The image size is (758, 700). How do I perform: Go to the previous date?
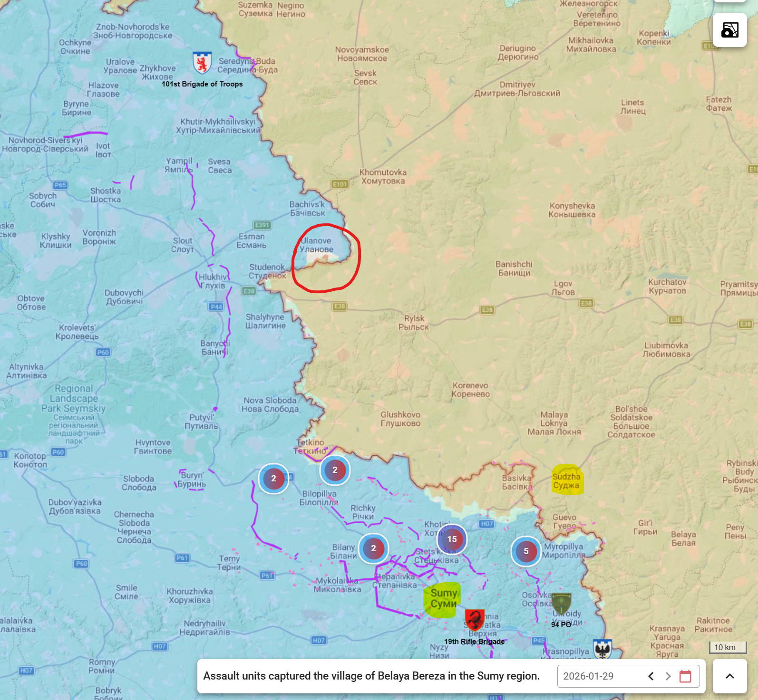coord(651,676)
